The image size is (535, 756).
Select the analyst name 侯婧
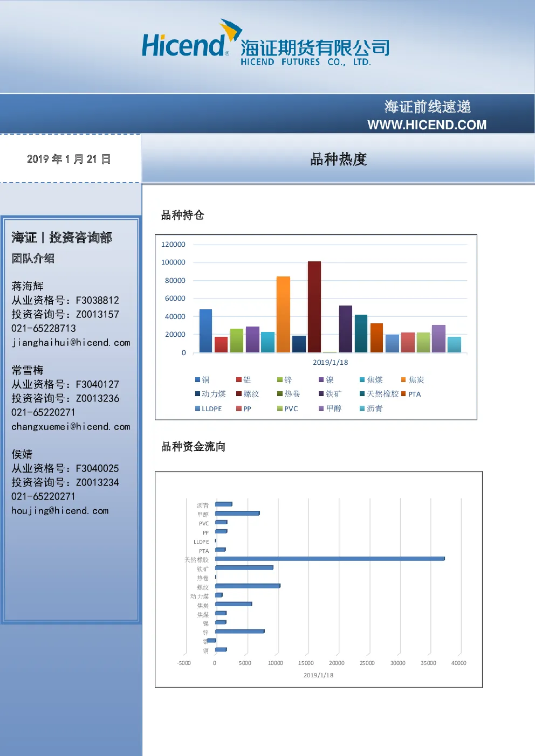(x=22, y=454)
